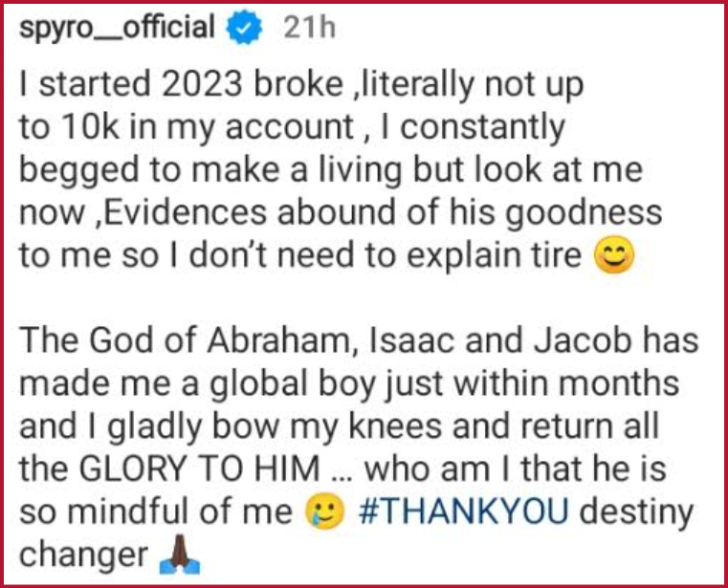Screen dimensions: 728x588
Task: Click the blue verified badge icon
Action: pos(244,28)
